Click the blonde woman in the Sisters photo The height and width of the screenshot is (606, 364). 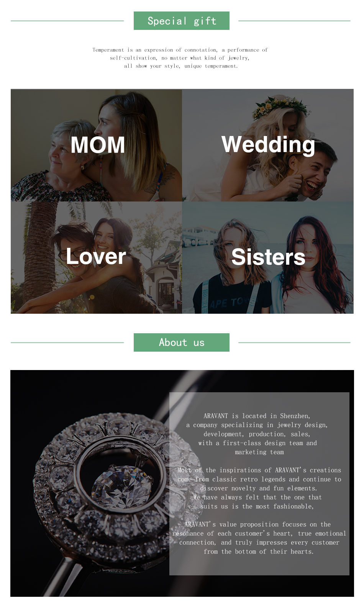(233, 268)
